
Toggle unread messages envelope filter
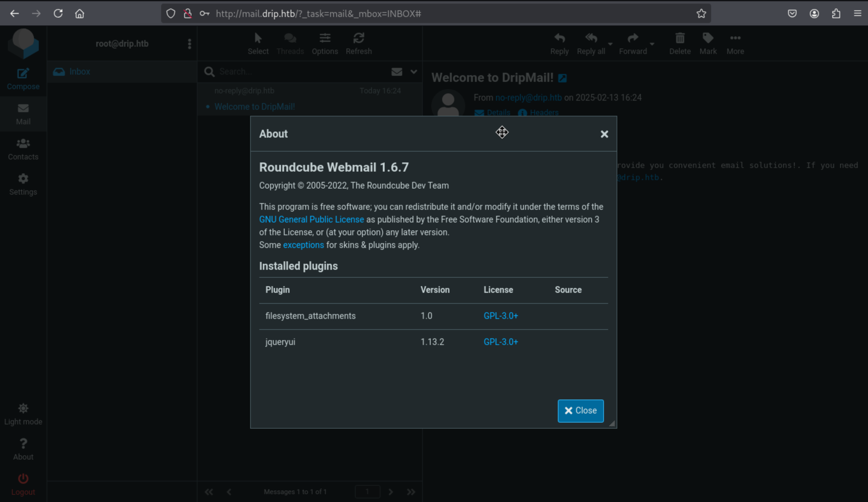[x=396, y=72]
